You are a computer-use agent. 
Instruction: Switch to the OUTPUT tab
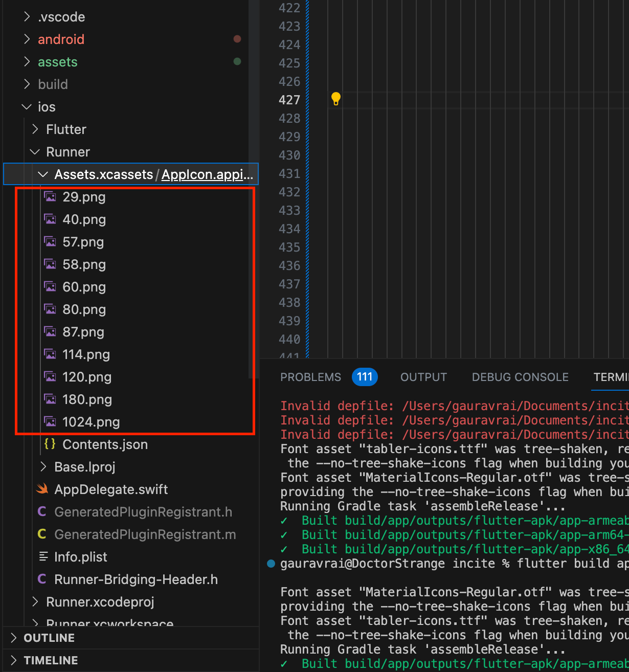423,377
